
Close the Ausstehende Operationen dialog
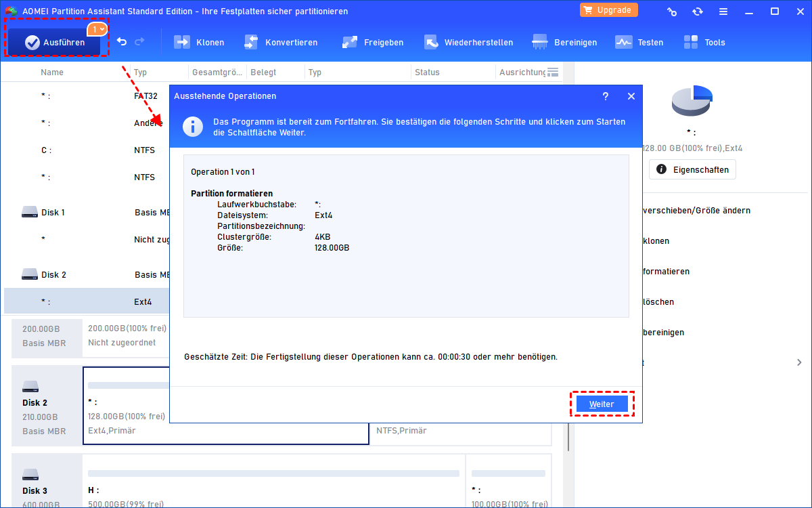[x=631, y=96]
